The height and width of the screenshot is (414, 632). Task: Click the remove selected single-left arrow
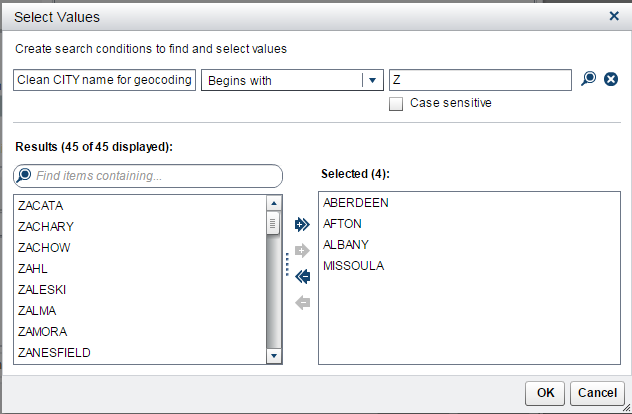pyautogui.click(x=303, y=302)
